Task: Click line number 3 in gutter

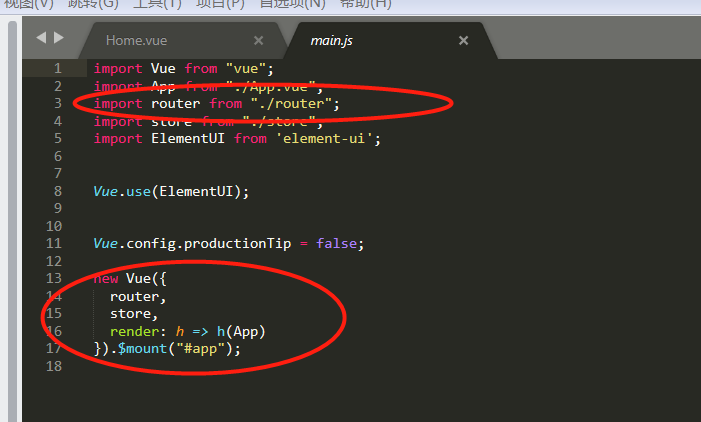Action: (x=58, y=103)
